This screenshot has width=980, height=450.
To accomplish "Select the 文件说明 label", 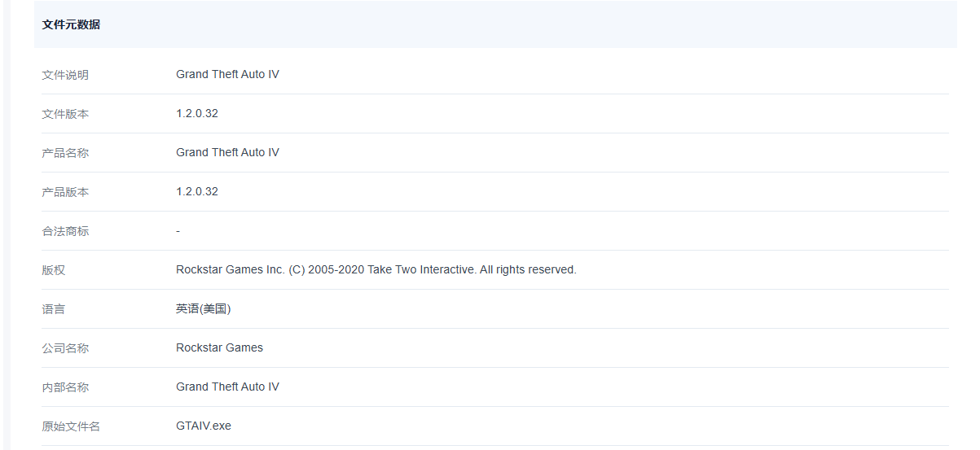I will pos(65,75).
